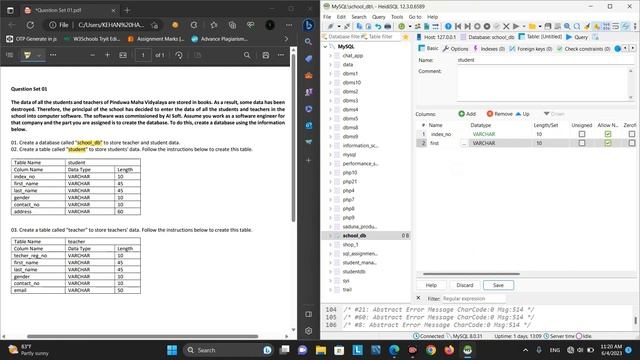Viewport: 640px width, 360px height.
Task: Click the Discard button
Action: coord(464,285)
